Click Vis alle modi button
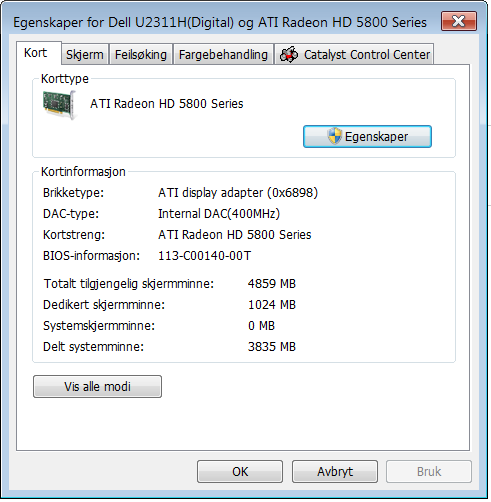 click(x=97, y=386)
